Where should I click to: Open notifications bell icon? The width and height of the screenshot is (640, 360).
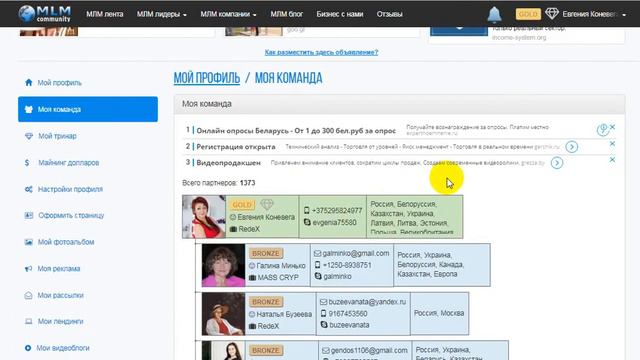pos(494,14)
